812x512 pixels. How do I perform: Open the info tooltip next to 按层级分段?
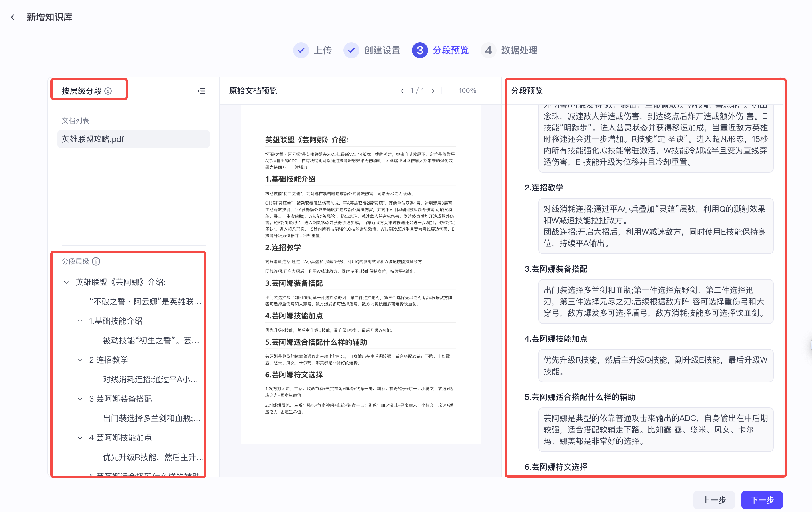[108, 90]
